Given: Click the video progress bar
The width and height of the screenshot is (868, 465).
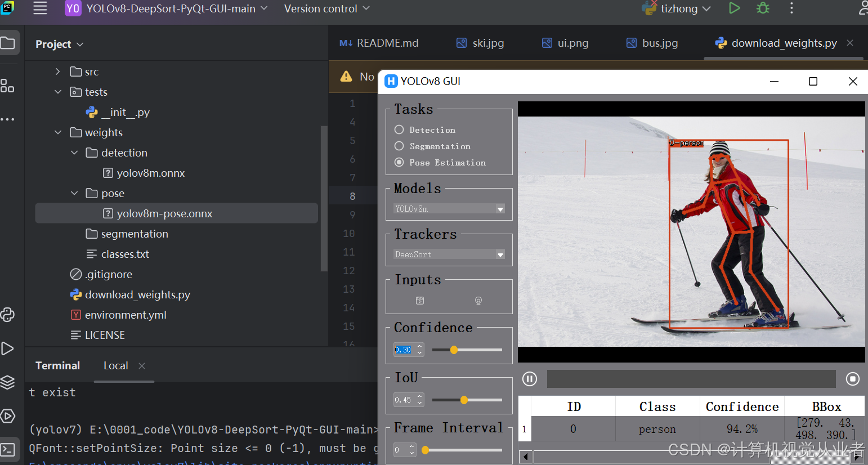Looking at the screenshot, I should (691, 379).
